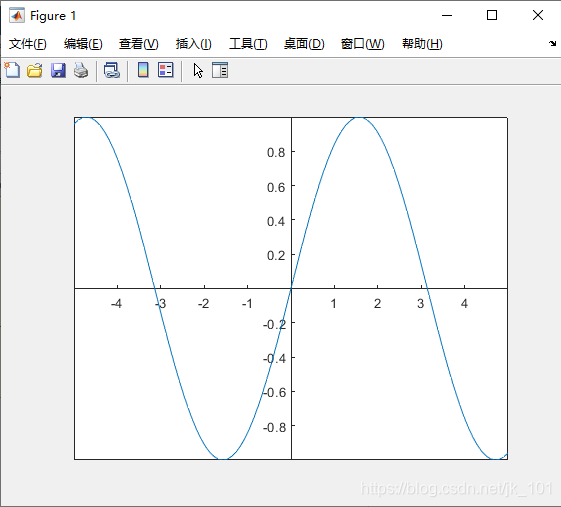This screenshot has width=561, height=507.
Task: Click the -0.6 y-axis tick label
Action: click(274, 393)
